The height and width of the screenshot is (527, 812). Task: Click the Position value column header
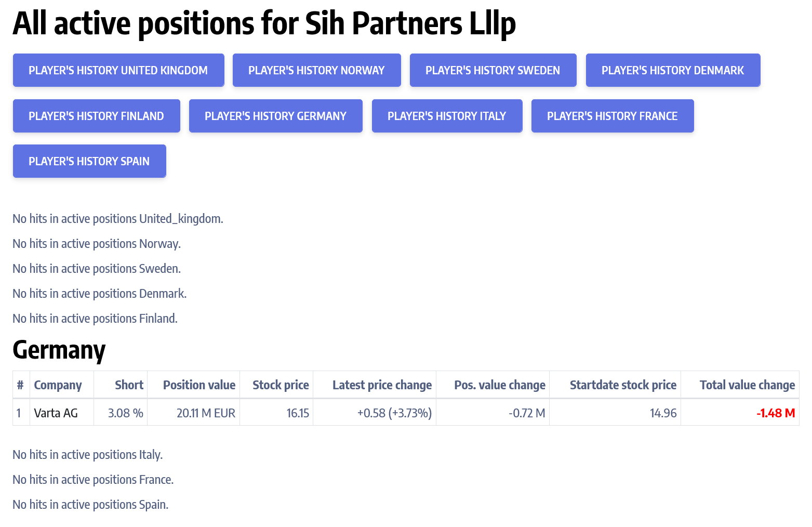point(199,385)
